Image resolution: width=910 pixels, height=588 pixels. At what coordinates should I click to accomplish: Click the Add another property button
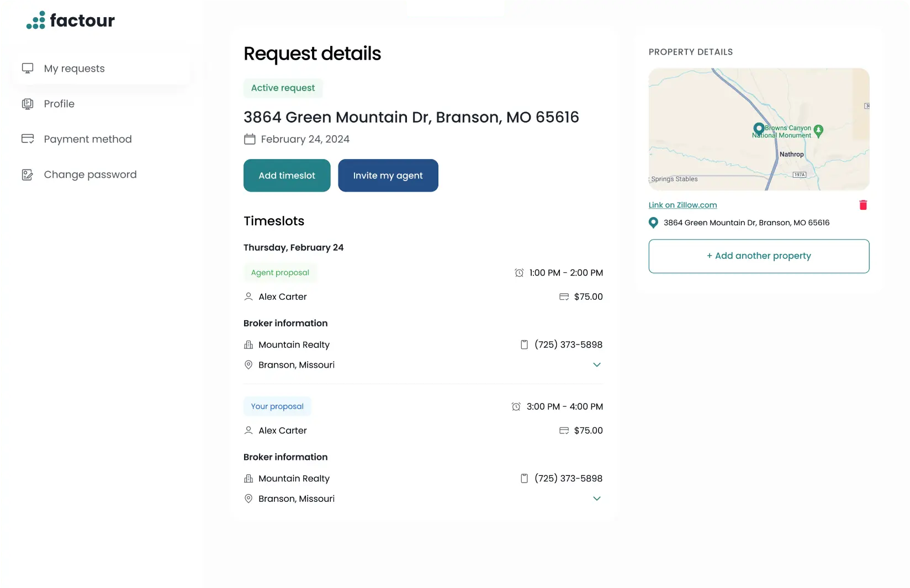coord(759,256)
